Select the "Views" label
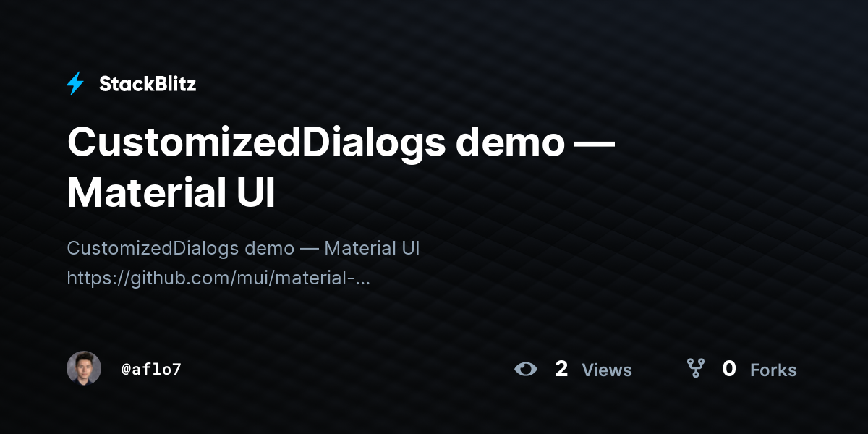Viewport: 868px width, 434px height. [607, 370]
